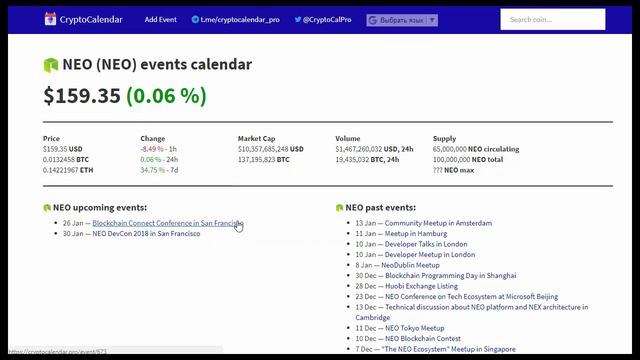Viewport: 640px width, 360px height.
Task: Open Blockchain Programming Day in Shanghai
Action: 451,276
